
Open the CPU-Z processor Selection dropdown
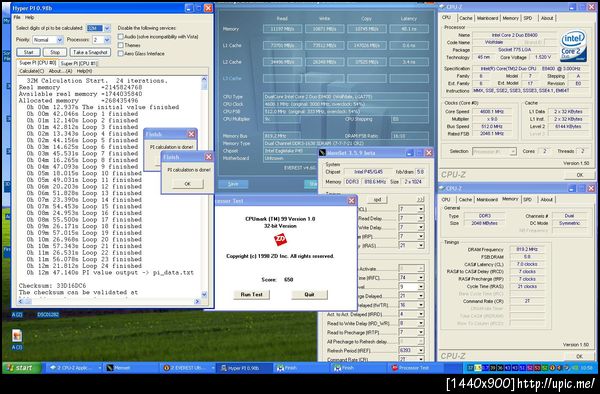(x=513, y=151)
